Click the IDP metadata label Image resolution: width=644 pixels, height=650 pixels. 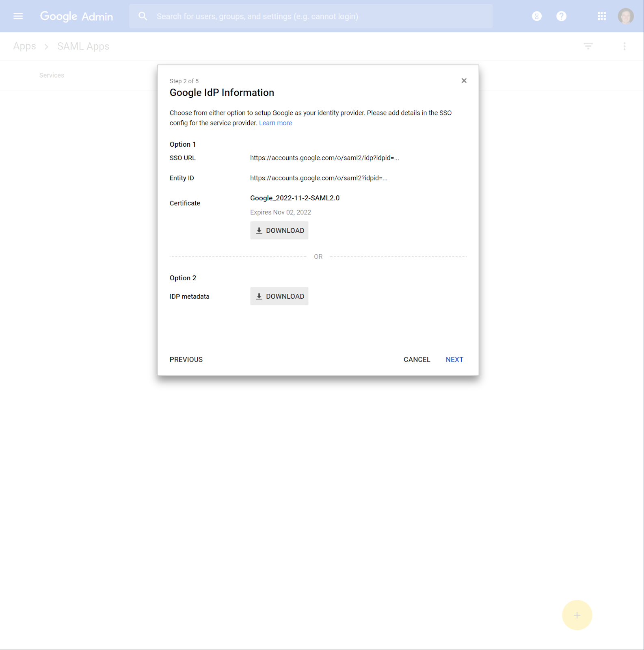190,297
